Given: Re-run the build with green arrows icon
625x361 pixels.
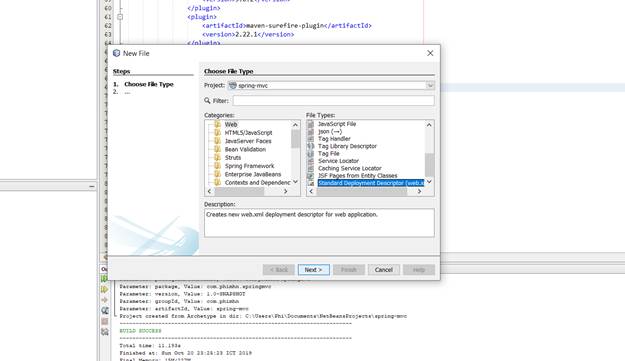Looking at the screenshot, I should [104, 279].
